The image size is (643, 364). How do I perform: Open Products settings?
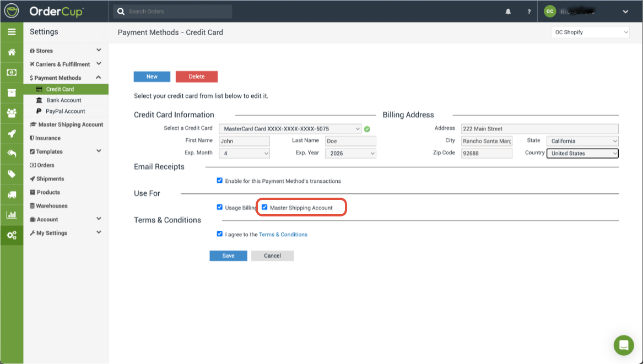(45, 192)
